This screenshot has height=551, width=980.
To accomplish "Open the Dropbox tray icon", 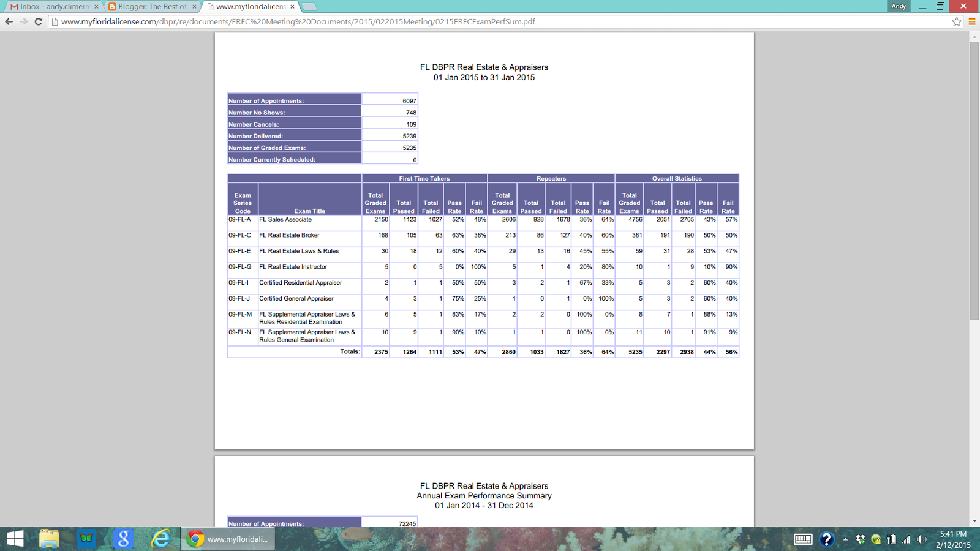I will [x=861, y=539].
